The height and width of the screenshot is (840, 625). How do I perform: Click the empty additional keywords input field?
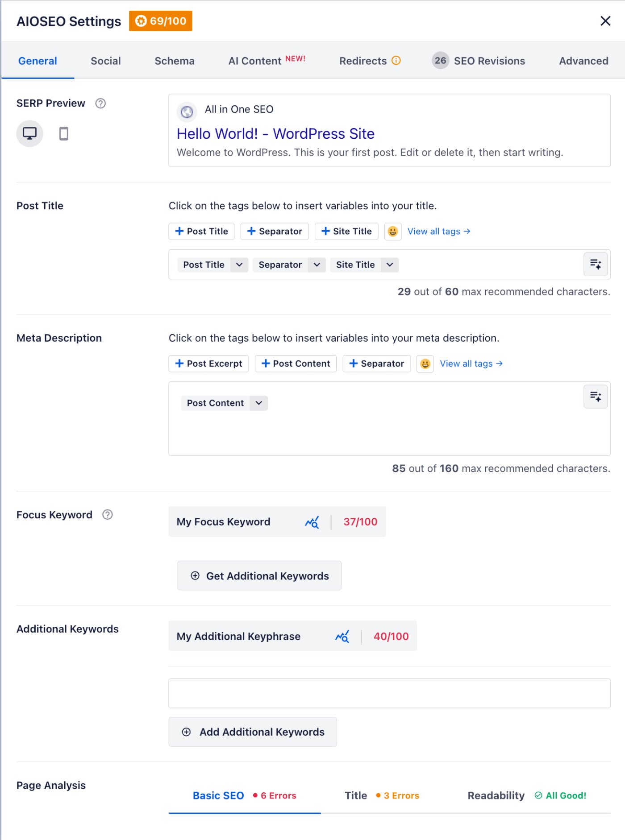pos(389,693)
